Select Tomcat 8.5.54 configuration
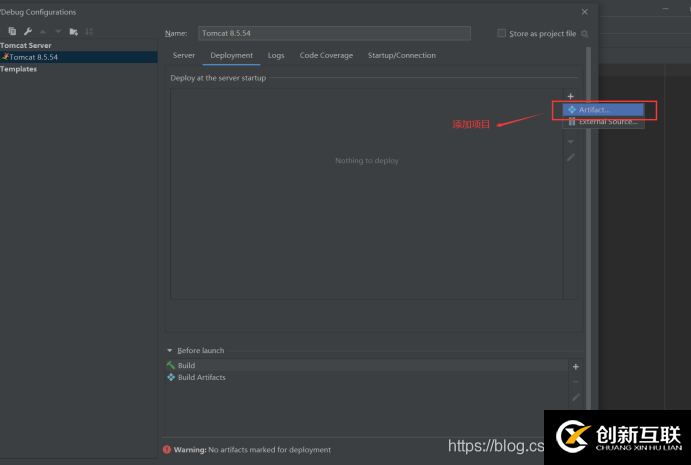The image size is (691, 465). pos(78,57)
